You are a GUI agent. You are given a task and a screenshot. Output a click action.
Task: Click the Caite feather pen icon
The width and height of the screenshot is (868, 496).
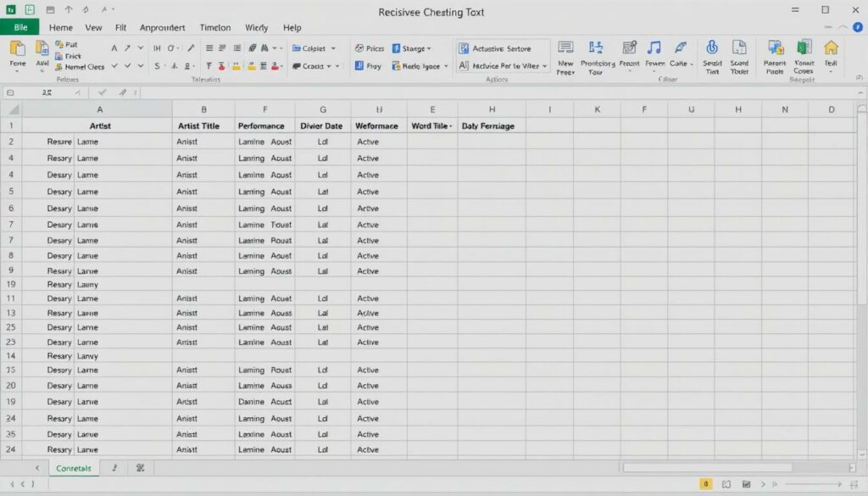[681, 47]
